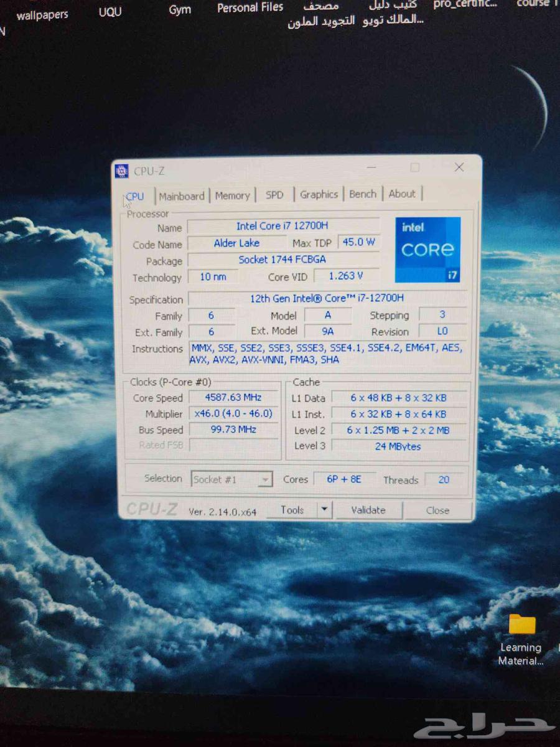560x747 pixels.
Task: Click the Intel Core i7 logo badge
Action: [x=427, y=250]
